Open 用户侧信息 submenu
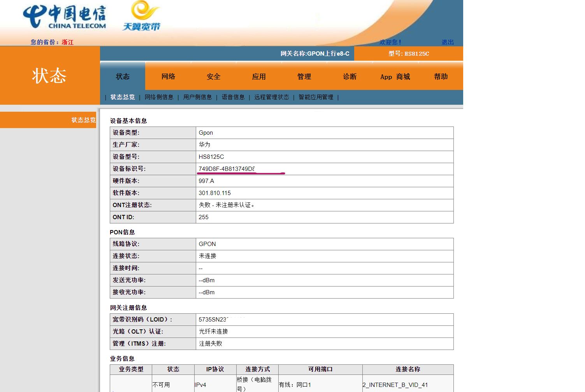Screen dimensions: 585x392 pos(197,97)
